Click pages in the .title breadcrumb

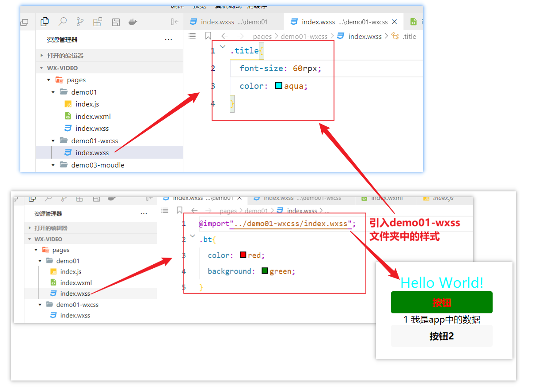tap(262, 36)
